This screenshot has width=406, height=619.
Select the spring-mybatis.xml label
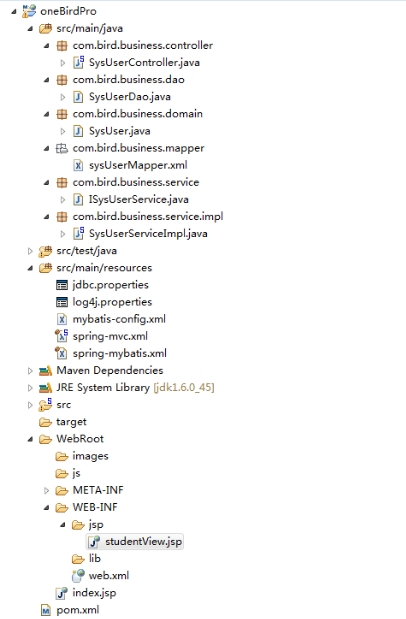coord(119,353)
